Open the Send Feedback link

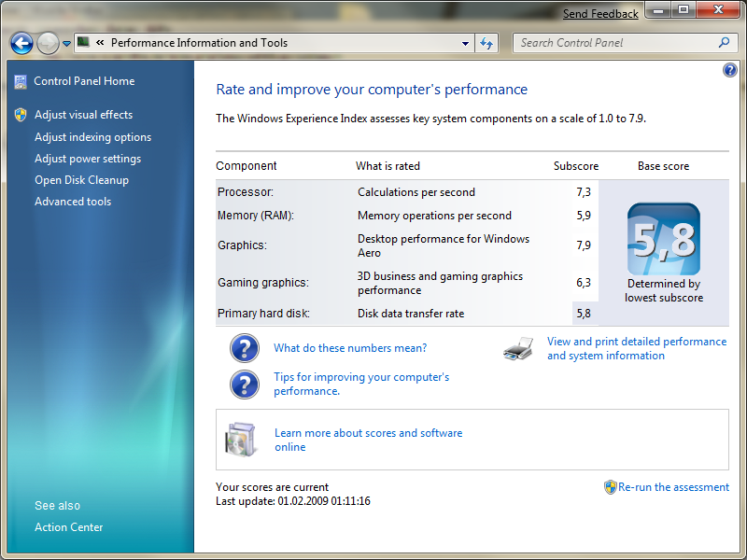(600, 14)
